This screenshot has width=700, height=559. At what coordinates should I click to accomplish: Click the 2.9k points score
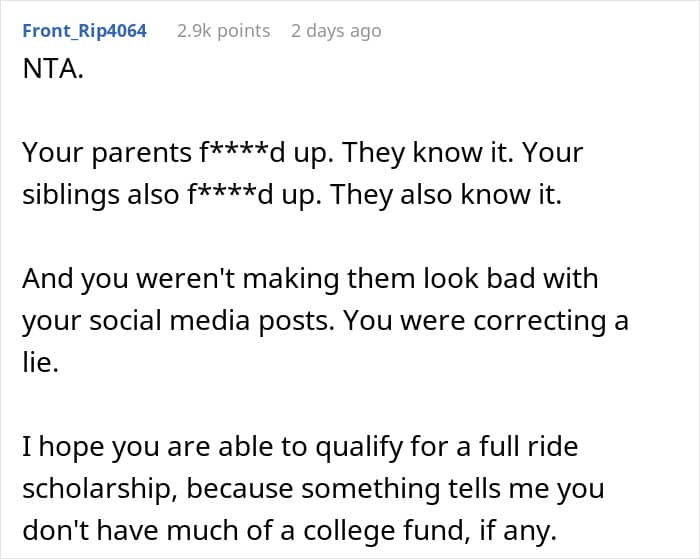pyautogui.click(x=223, y=31)
